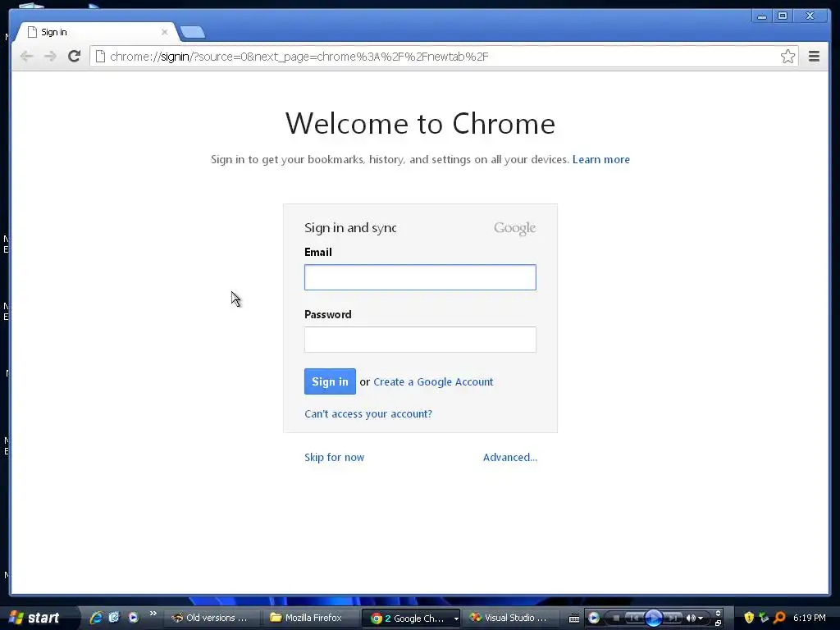Click the 6:19 PM system clock
This screenshot has height=630, width=840.
point(810,618)
